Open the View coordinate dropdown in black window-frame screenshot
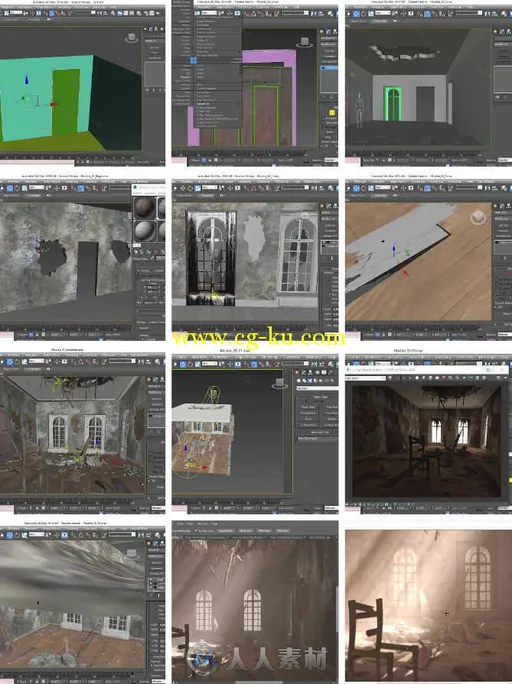 click(210, 188)
